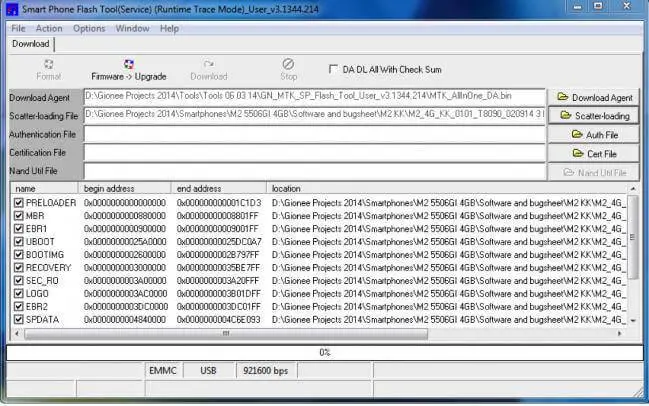The image size is (649, 406).
Task: Open the Action menu
Action: coord(49,29)
